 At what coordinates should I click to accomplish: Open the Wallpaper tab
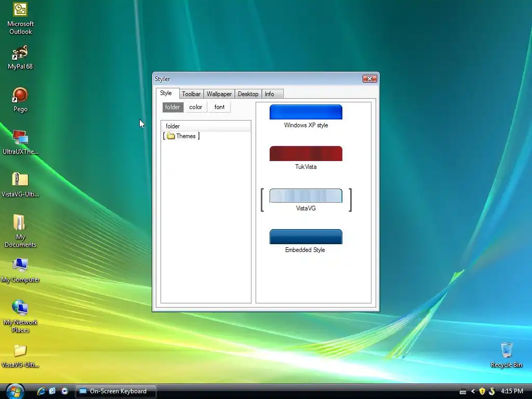(219, 94)
